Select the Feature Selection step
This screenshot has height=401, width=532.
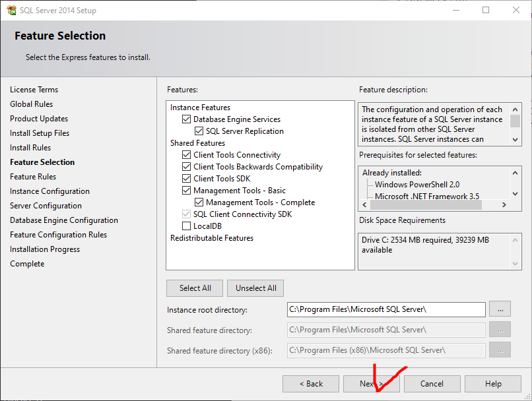coord(42,162)
